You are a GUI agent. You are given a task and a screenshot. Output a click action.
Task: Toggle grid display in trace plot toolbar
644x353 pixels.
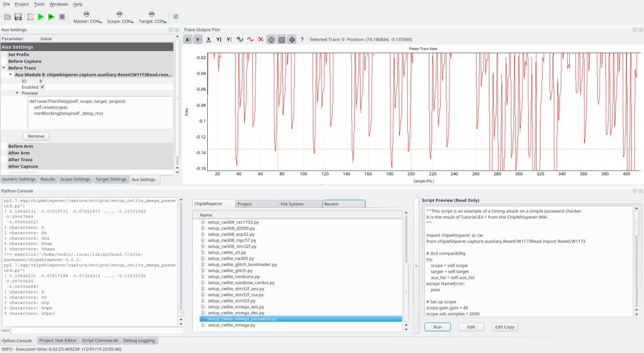coord(281,39)
